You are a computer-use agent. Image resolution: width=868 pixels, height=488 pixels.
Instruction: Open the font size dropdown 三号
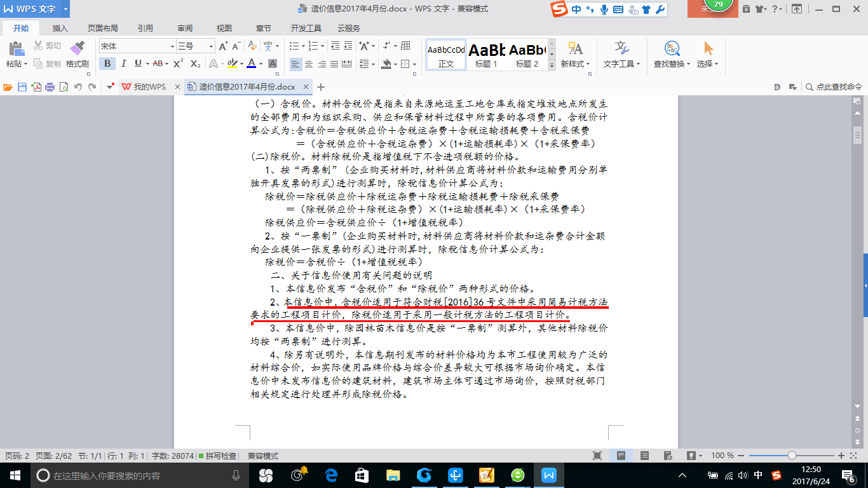pyautogui.click(x=210, y=46)
